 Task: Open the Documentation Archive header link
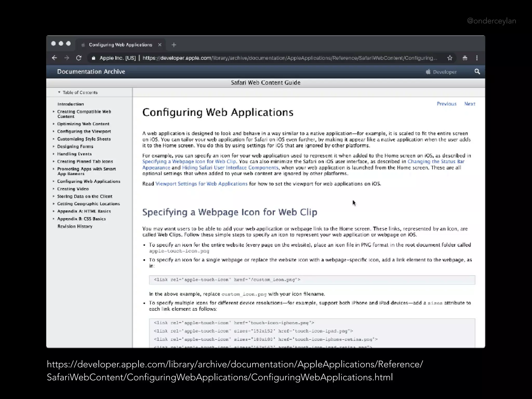(x=91, y=71)
